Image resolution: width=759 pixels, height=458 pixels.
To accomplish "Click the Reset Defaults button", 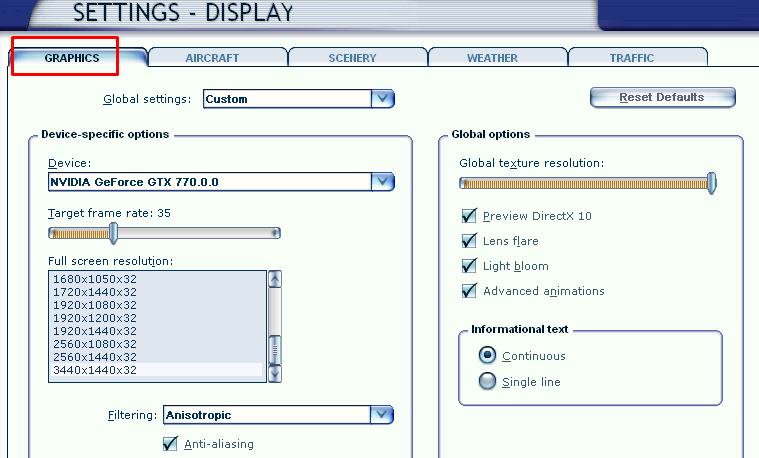I will tap(662, 98).
